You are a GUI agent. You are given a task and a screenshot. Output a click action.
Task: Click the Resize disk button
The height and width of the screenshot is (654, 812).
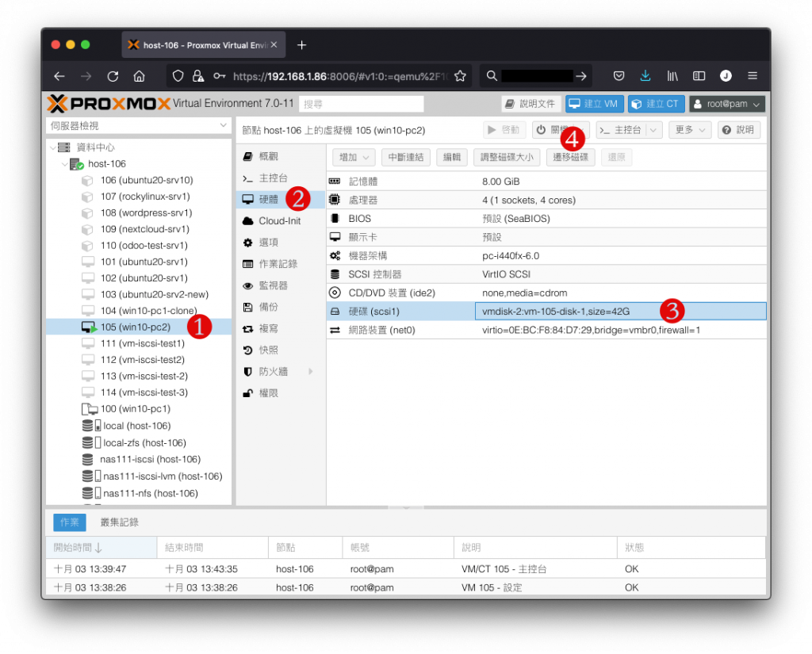(x=507, y=158)
